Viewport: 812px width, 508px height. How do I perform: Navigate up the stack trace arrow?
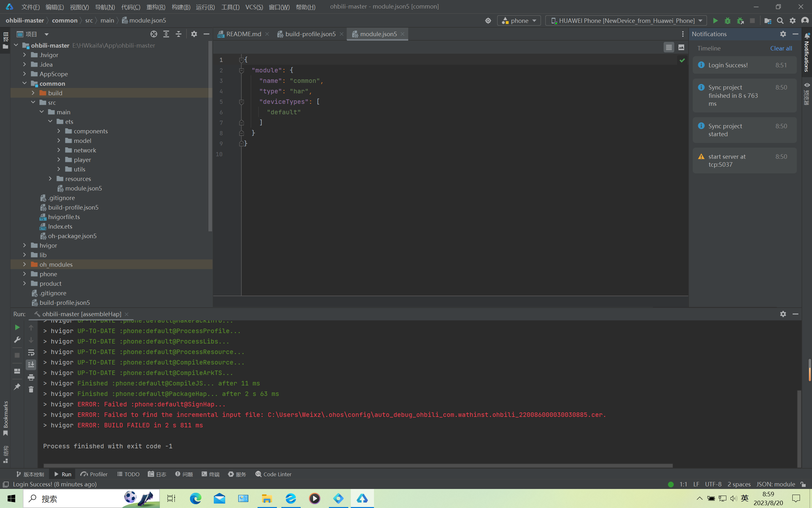pyautogui.click(x=31, y=328)
